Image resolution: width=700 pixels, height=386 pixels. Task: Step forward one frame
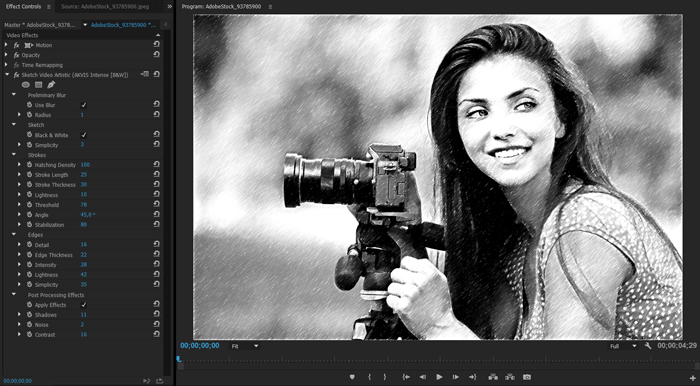[x=456, y=377]
